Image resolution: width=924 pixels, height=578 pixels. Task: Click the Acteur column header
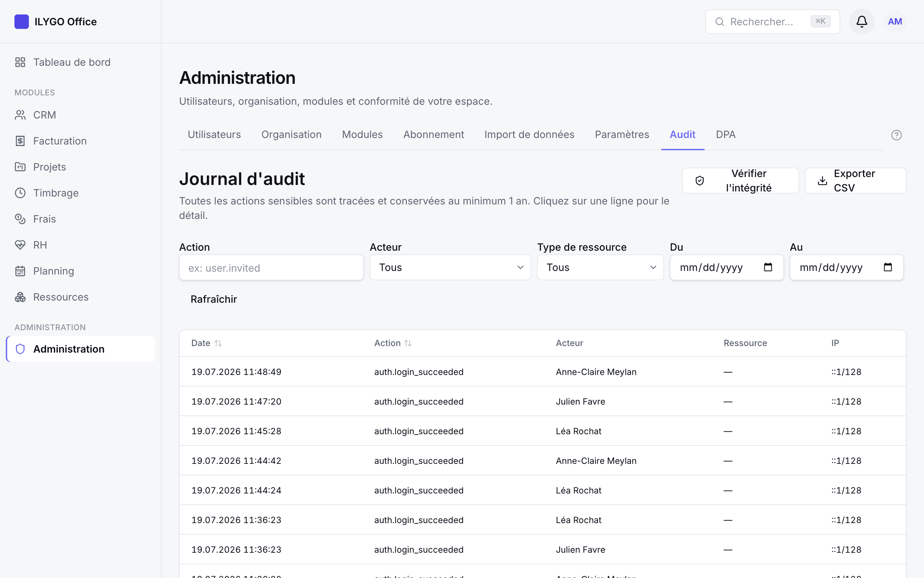pos(569,343)
